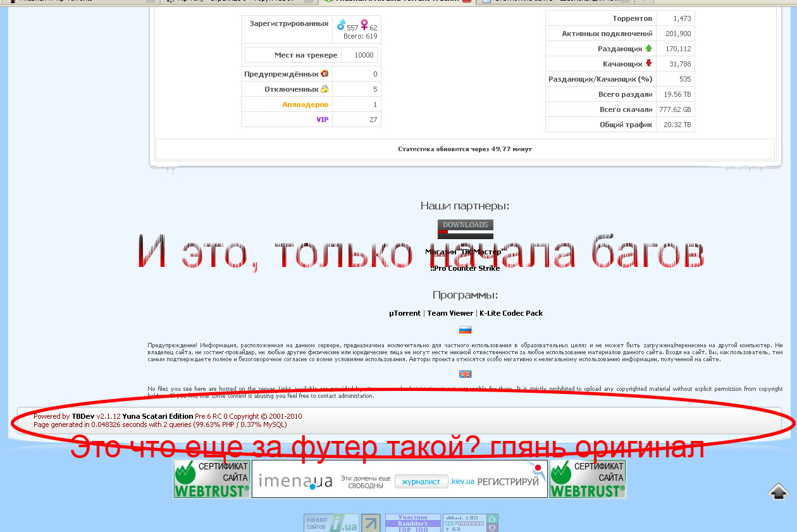Image resolution: width=797 pixels, height=532 pixels.
Task: Click the diagonal arrow counter badge
Action: click(x=371, y=523)
